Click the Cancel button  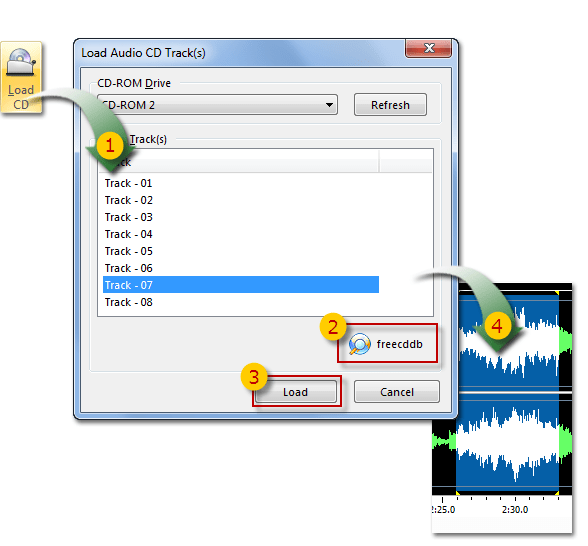coord(397,392)
